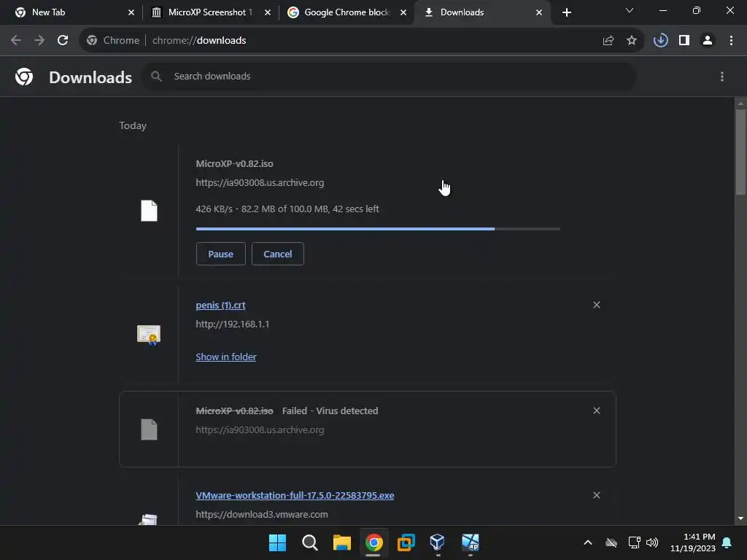Viewport: 747px width, 560px height.
Task: Click the 'Failed - Virus detected' status text
Action: (x=330, y=411)
